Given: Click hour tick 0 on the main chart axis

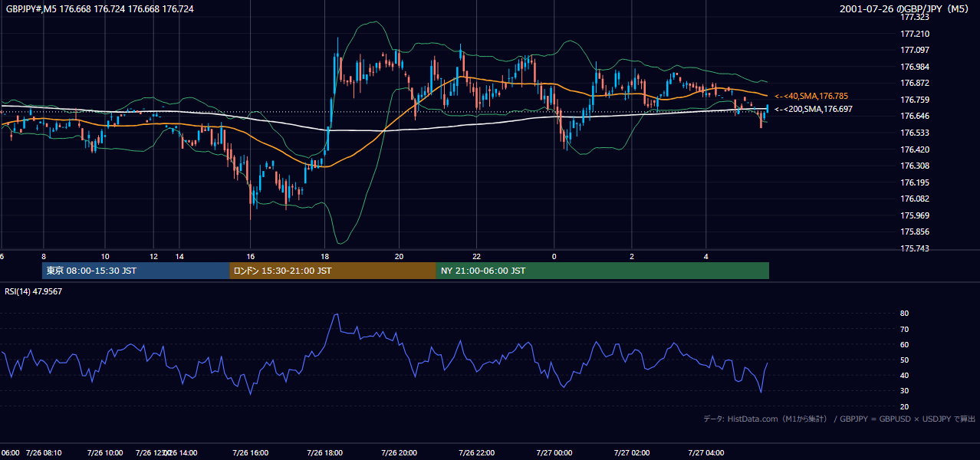Looking at the screenshot, I should point(554,256).
